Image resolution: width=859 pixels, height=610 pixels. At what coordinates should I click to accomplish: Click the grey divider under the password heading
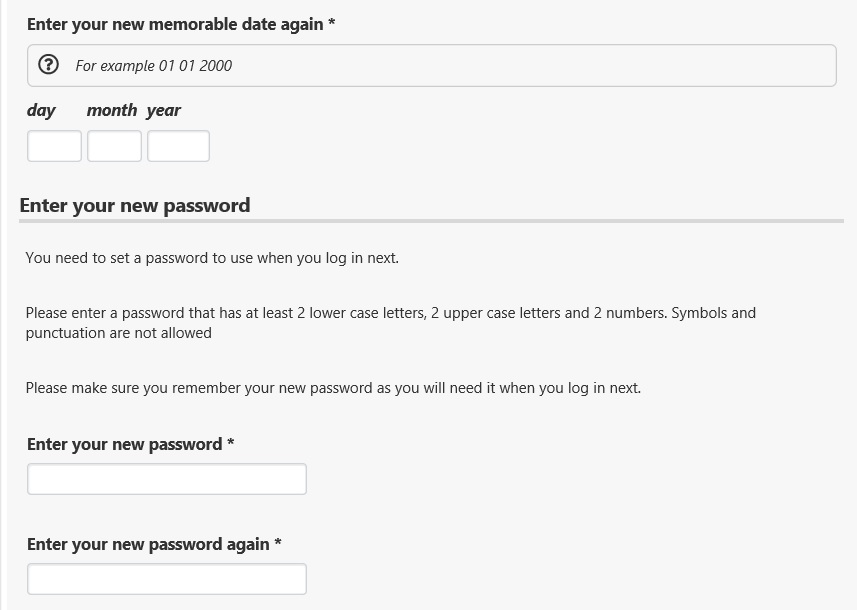click(431, 221)
